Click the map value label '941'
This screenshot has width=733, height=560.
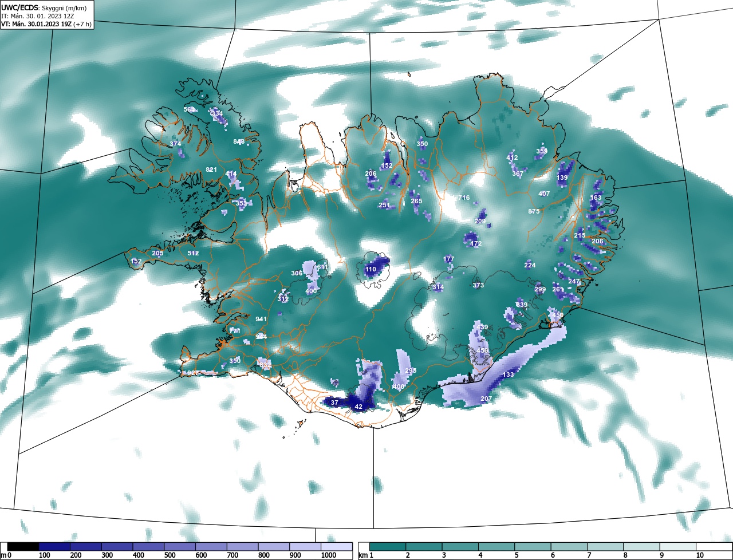[262, 319]
